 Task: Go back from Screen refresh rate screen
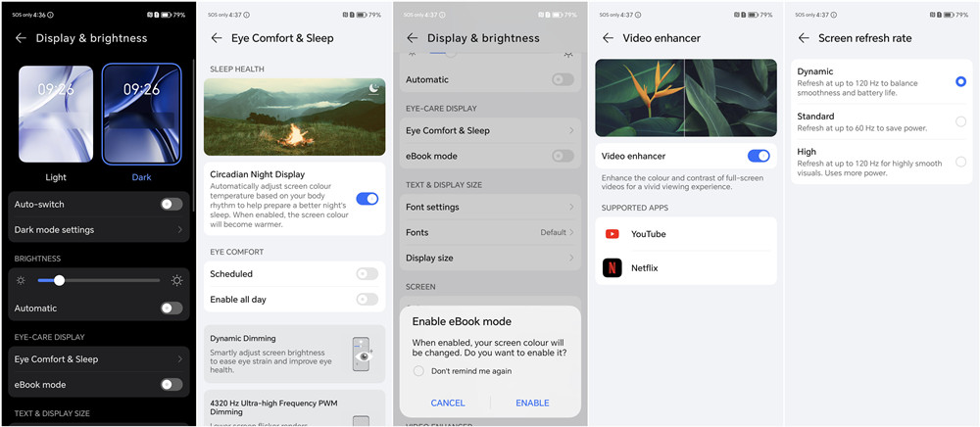804,38
